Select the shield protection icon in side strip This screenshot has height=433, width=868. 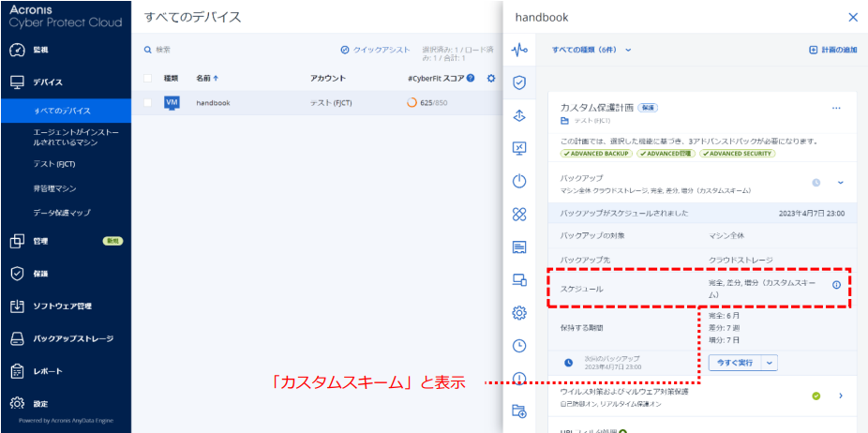click(x=518, y=82)
